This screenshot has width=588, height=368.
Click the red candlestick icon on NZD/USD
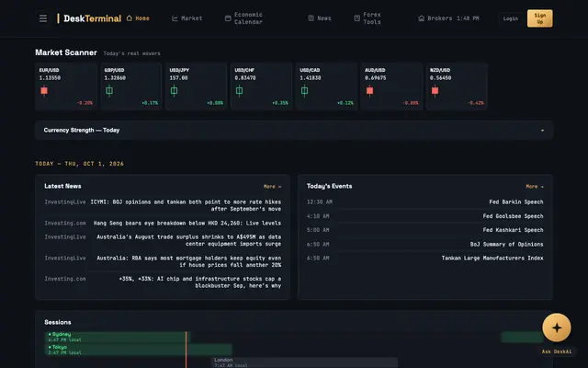(x=435, y=90)
